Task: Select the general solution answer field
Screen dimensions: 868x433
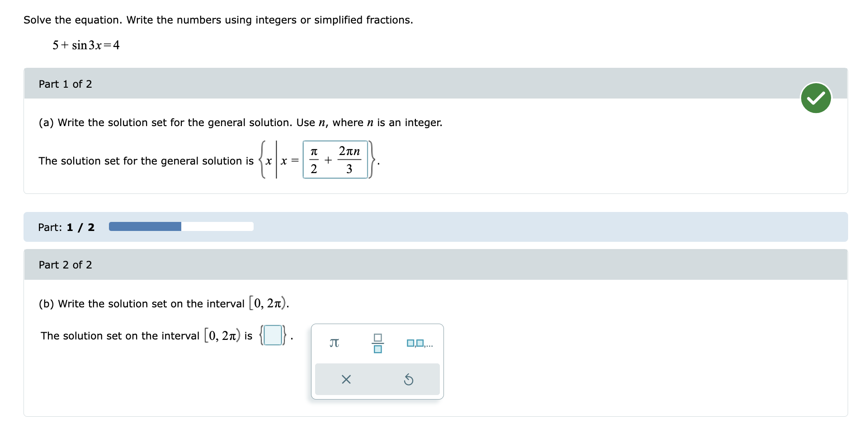Action: (335, 160)
